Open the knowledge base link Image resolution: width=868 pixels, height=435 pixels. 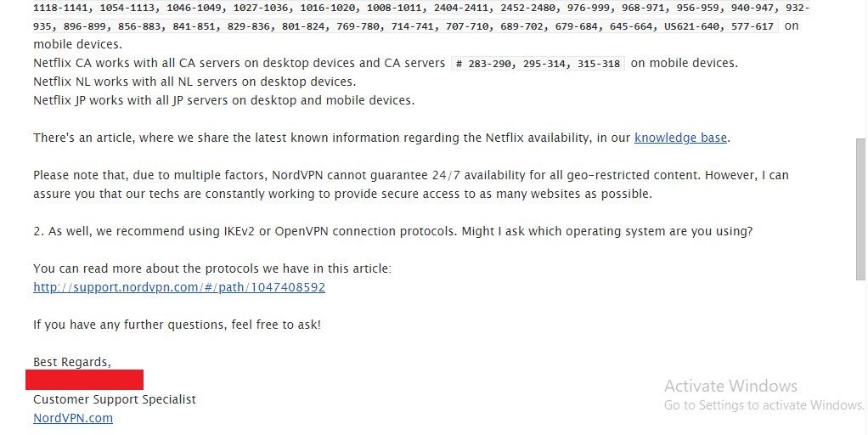coord(680,138)
